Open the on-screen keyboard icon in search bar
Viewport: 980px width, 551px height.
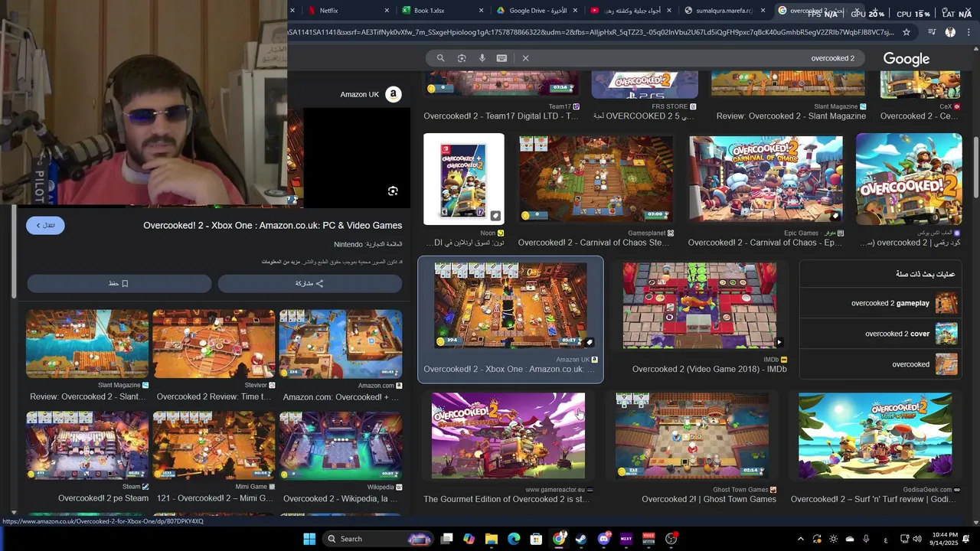pos(502,58)
